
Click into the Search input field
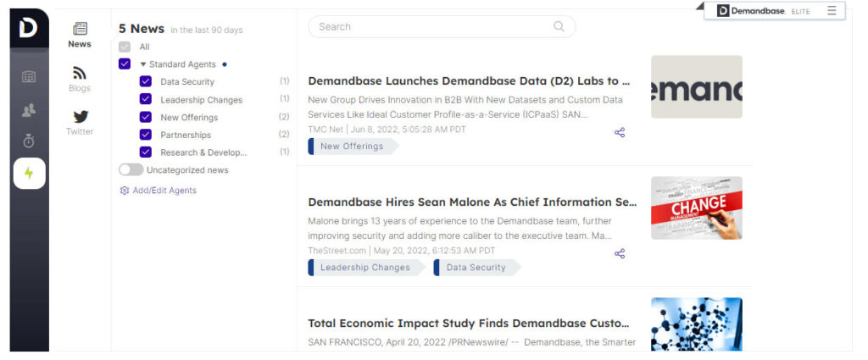point(432,27)
